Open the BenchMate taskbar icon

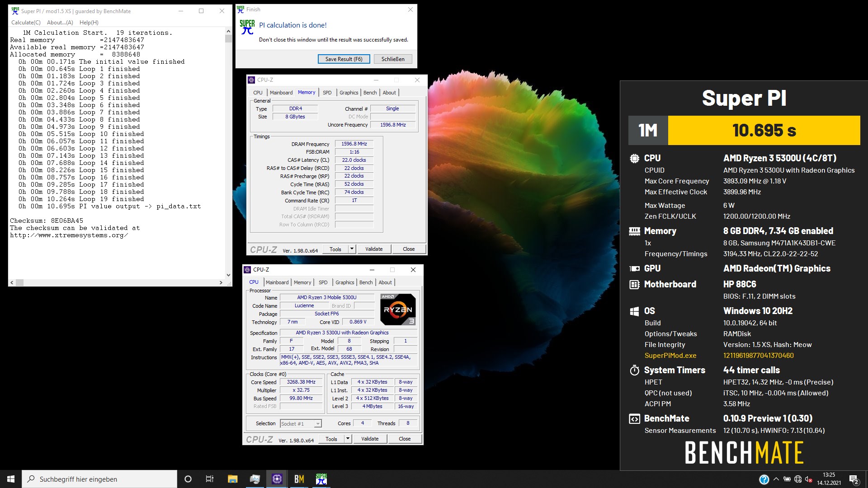299,479
